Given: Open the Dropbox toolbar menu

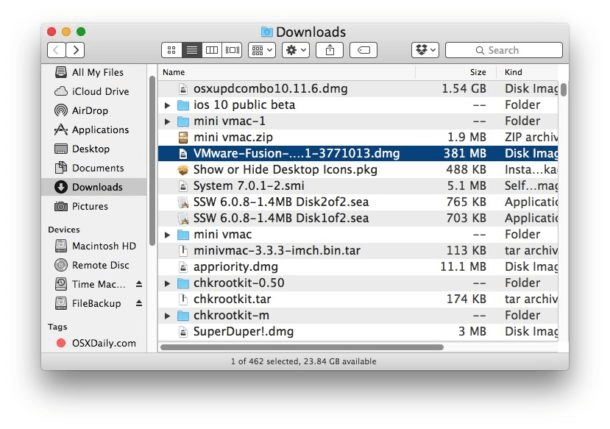Looking at the screenshot, I should (x=425, y=50).
